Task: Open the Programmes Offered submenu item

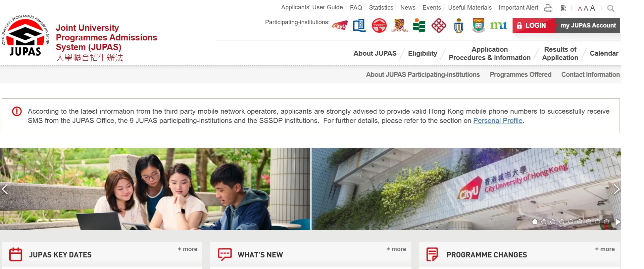Action: [520, 75]
